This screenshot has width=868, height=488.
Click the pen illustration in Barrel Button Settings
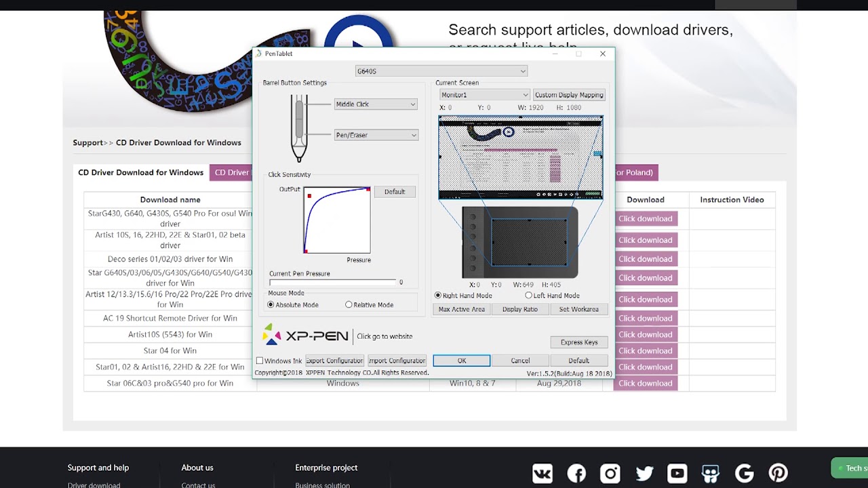click(299, 127)
